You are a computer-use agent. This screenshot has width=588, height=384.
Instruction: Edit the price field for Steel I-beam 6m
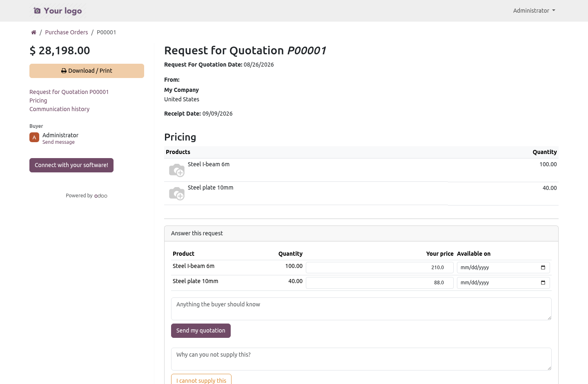[x=380, y=268]
